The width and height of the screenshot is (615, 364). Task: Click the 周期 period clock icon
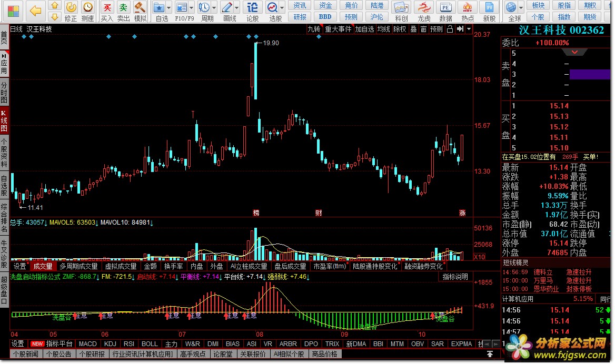pyautogui.click(x=204, y=7)
